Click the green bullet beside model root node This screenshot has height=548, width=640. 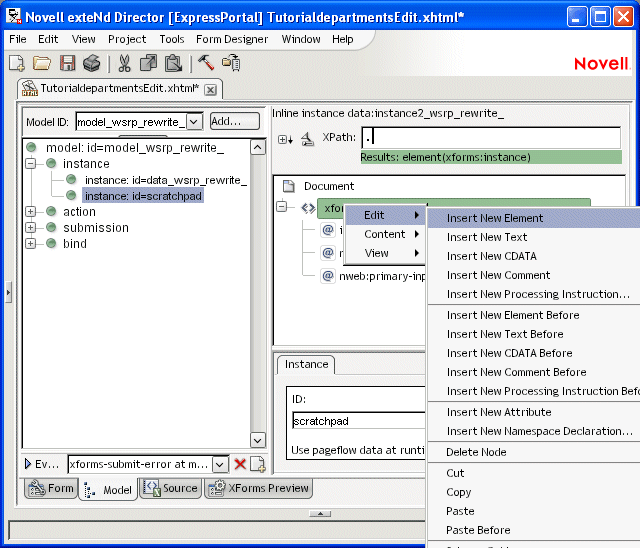point(31,147)
